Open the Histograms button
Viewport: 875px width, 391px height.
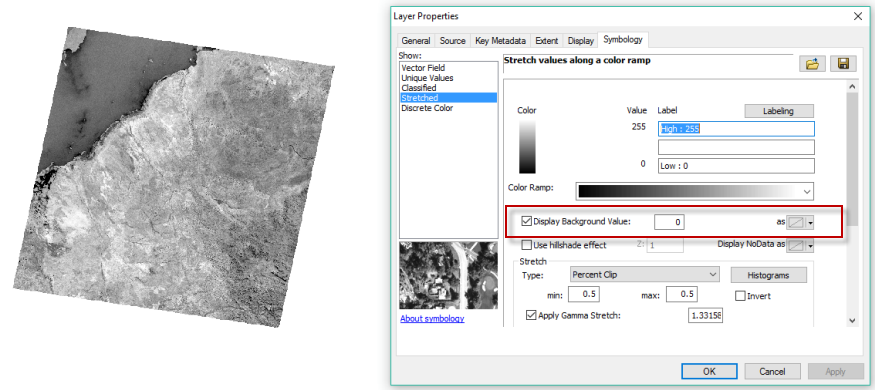[x=768, y=275]
